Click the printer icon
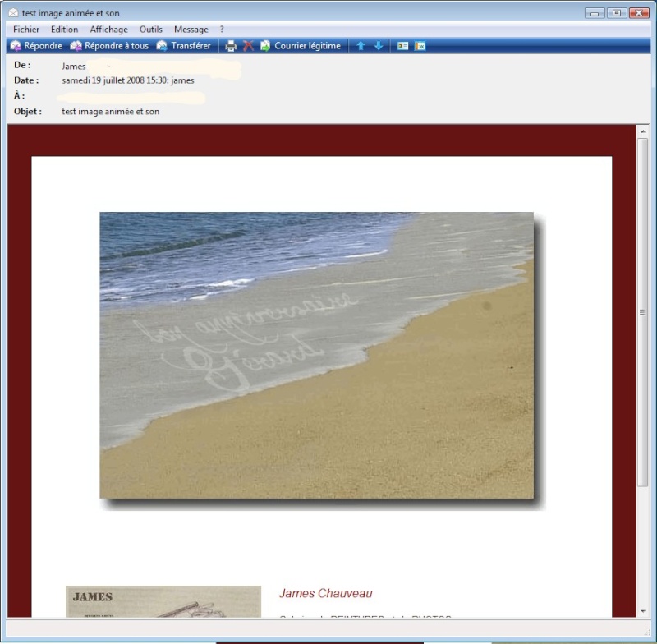 [231, 46]
